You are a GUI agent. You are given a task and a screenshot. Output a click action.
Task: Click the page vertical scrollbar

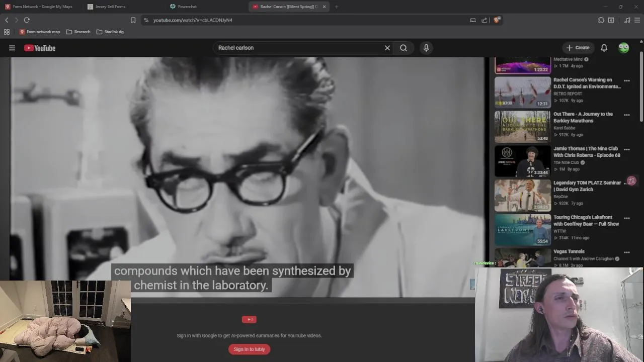641,85
